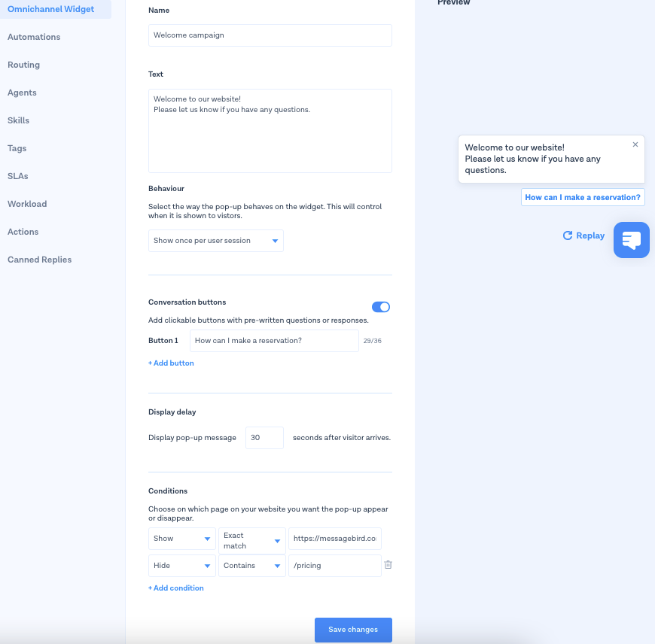The image size is (655, 644).
Task: Go to Routing settings
Action: (24, 65)
